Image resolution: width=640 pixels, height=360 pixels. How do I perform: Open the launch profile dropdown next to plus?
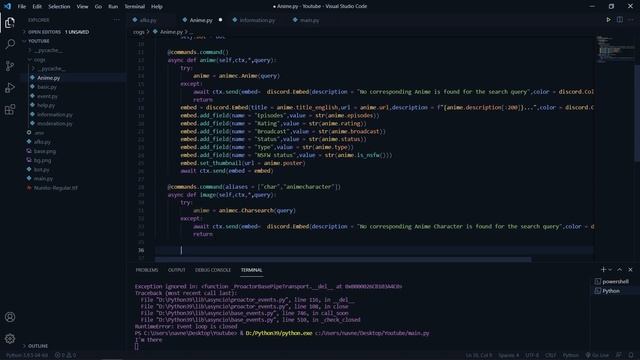[x=610, y=270]
